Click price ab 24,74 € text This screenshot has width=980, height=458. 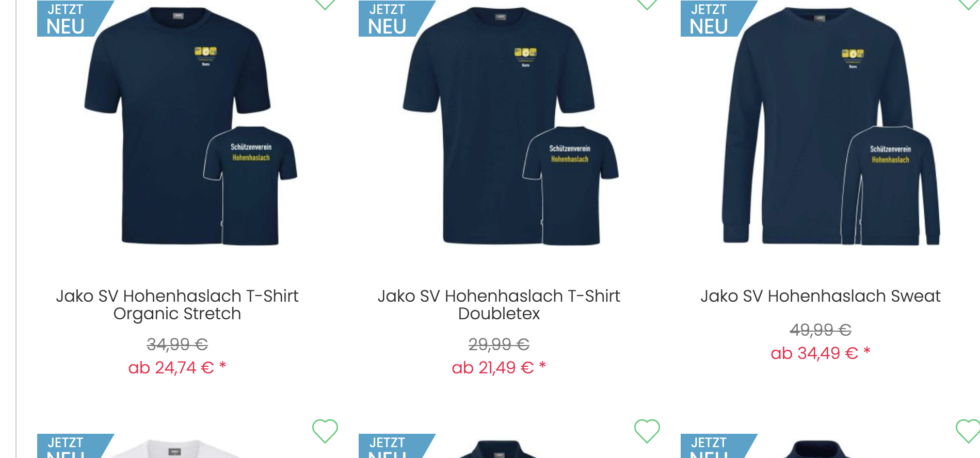click(x=177, y=368)
